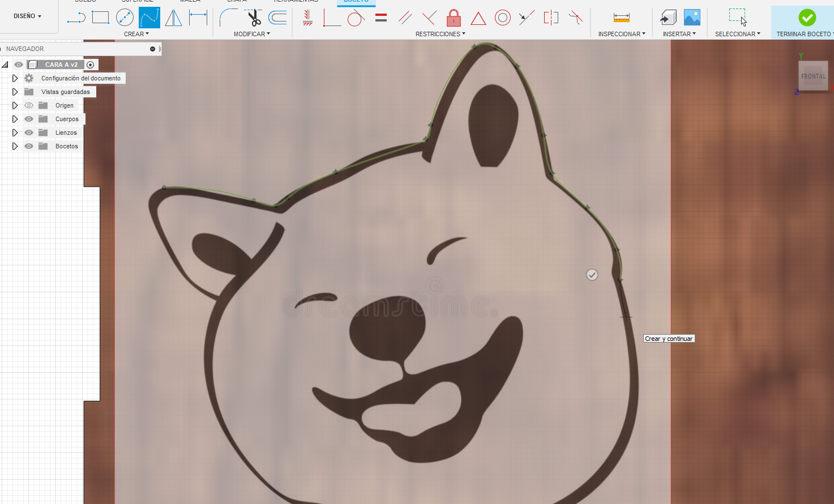Image resolution: width=834 pixels, height=504 pixels.
Task: Click the Insert Canvas image icon
Action: 692,18
